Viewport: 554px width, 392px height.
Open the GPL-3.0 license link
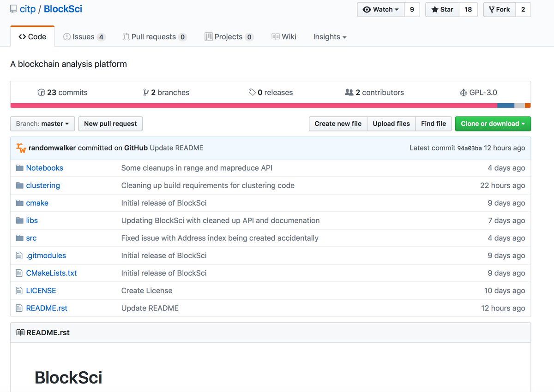pos(478,92)
